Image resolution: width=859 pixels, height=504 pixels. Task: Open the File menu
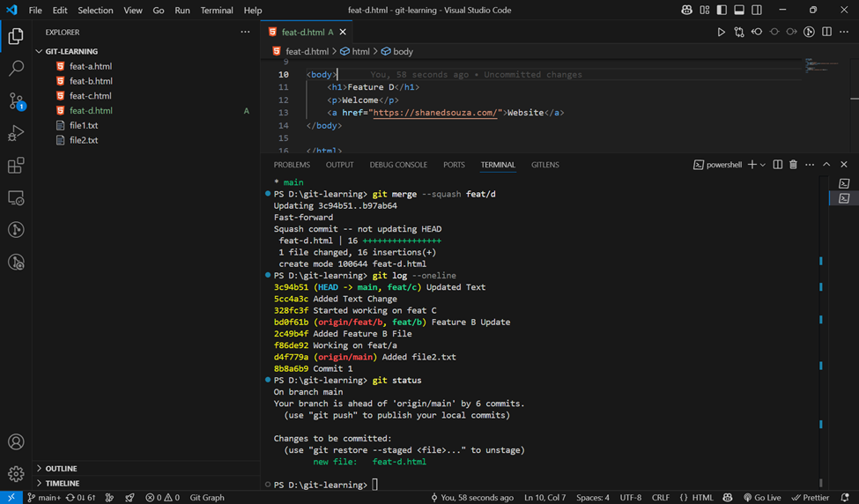35,10
